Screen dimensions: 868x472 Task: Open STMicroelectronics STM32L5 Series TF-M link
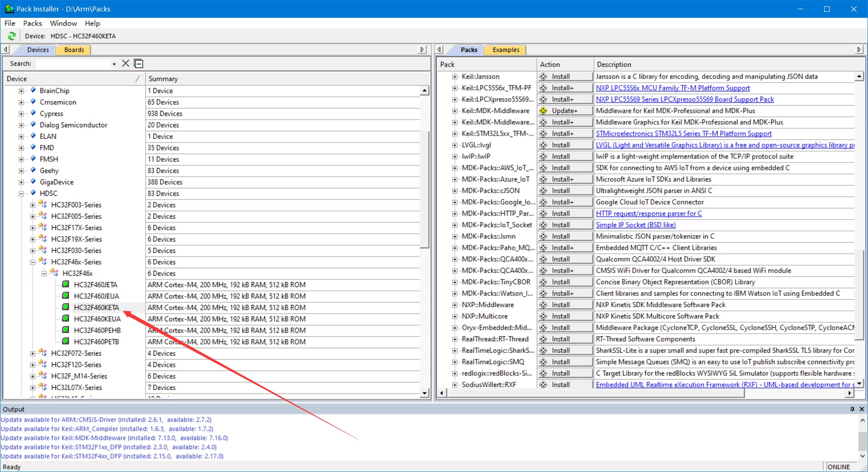coord(684,133)
